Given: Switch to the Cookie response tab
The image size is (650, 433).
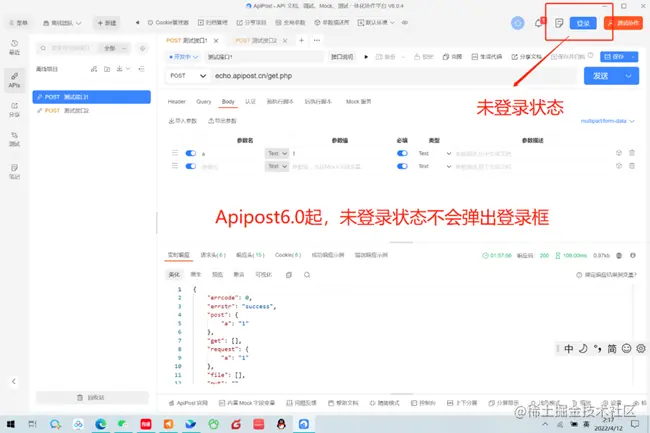Looking at the screenshot, I should (x=288, y=255).
